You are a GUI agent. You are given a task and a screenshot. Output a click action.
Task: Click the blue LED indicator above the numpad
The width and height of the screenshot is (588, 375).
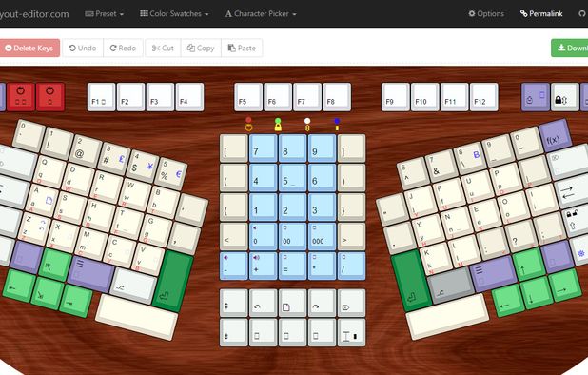click(337, 121)
